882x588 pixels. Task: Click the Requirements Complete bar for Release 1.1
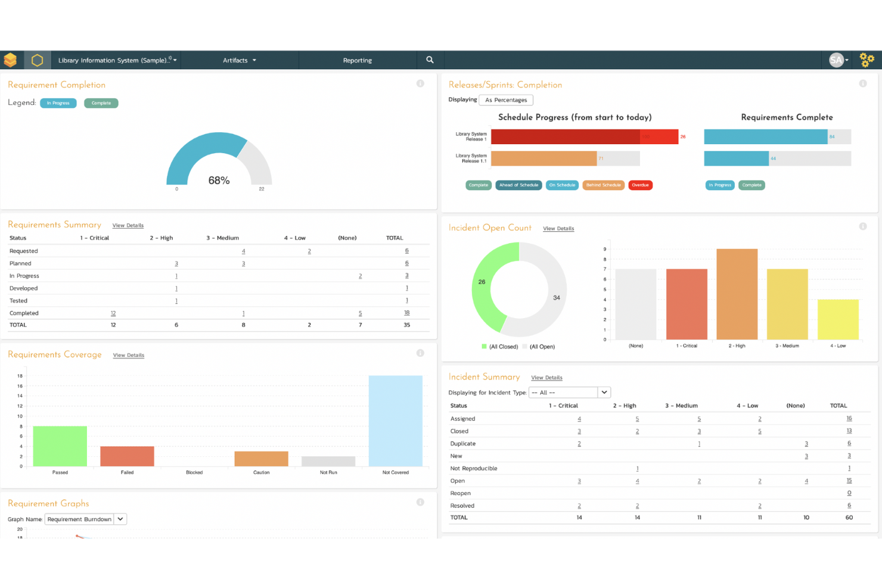[x=737, y=158]
